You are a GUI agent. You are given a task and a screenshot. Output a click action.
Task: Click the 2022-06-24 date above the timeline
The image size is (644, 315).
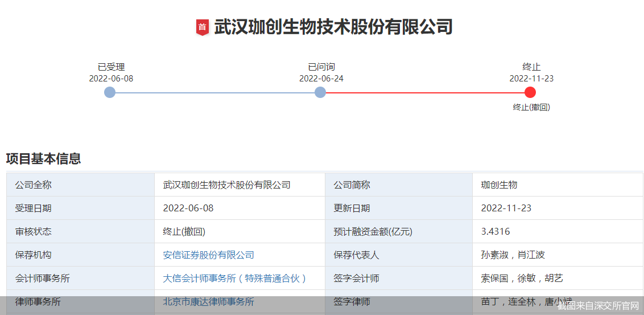tap(321, 79)
